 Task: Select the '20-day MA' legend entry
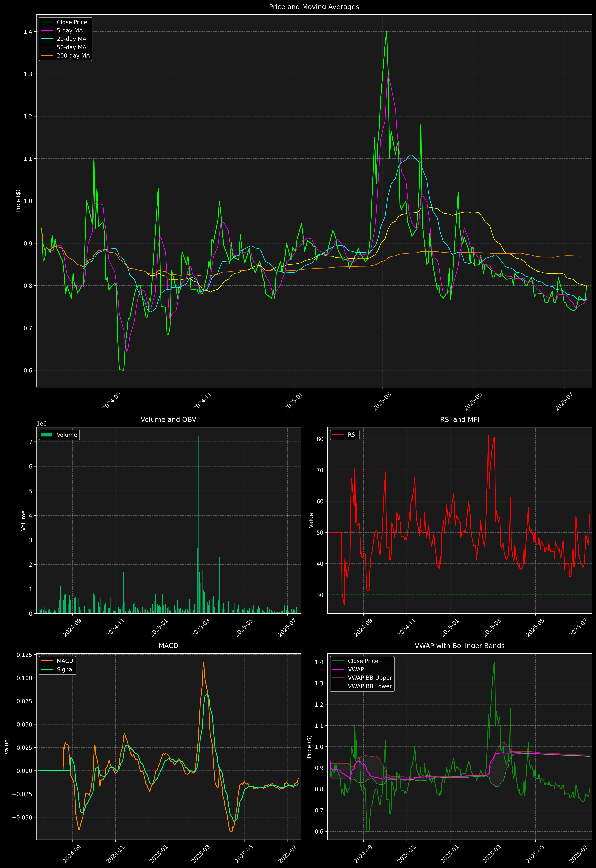point(71,39)
